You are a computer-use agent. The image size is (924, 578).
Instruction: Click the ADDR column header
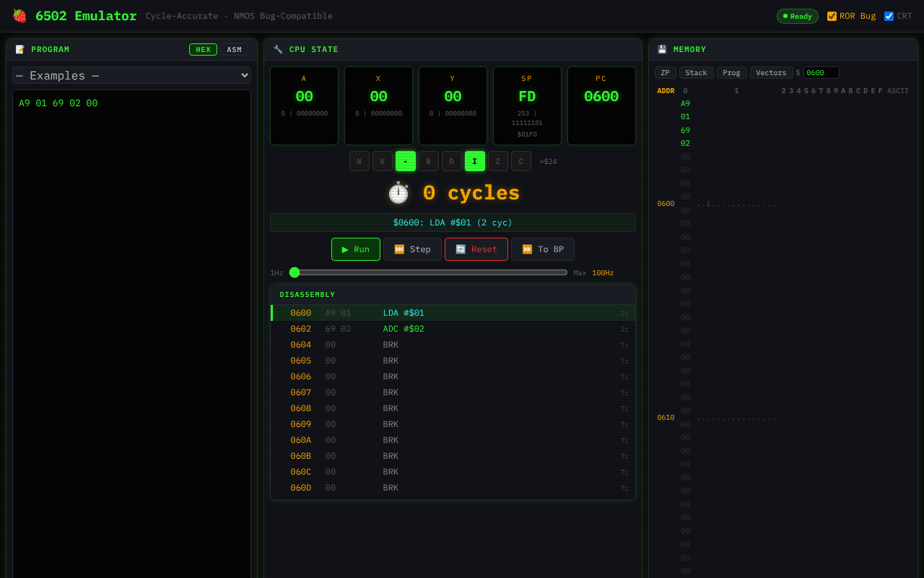coord(666,91)
